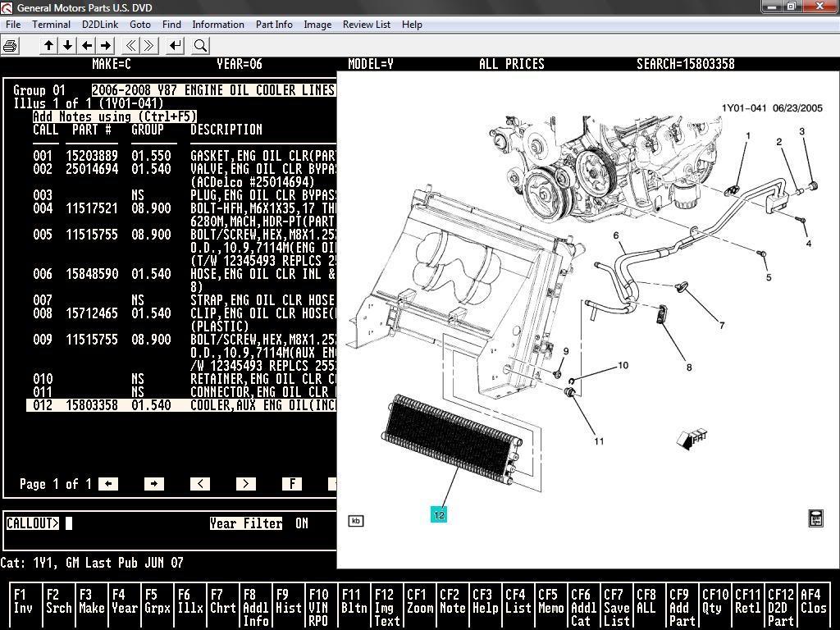This screenshot has width=840, height=630.
Task: Open the Image menu
Action: 317,25
